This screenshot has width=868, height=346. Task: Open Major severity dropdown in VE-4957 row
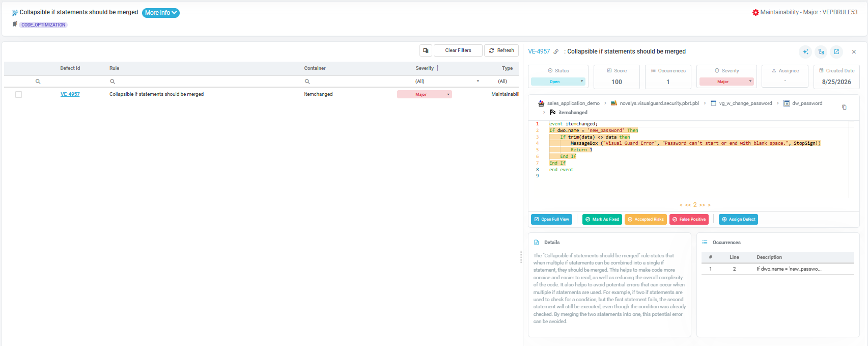pos(425,94)
